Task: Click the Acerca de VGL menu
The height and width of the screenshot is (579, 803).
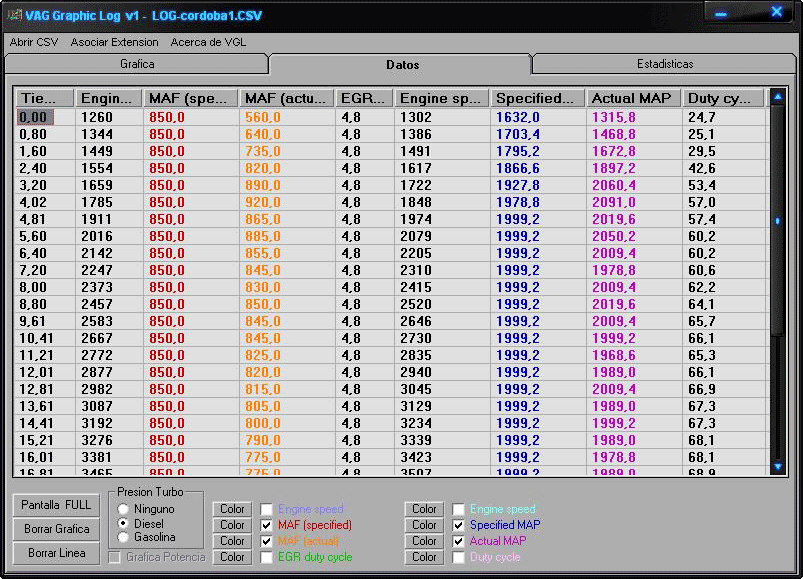Action: pyautogui.click(x=208, y=42)
